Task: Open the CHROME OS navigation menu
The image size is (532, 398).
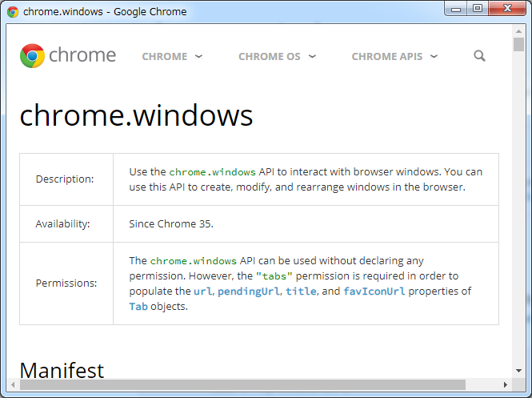Action: (270, 56)
